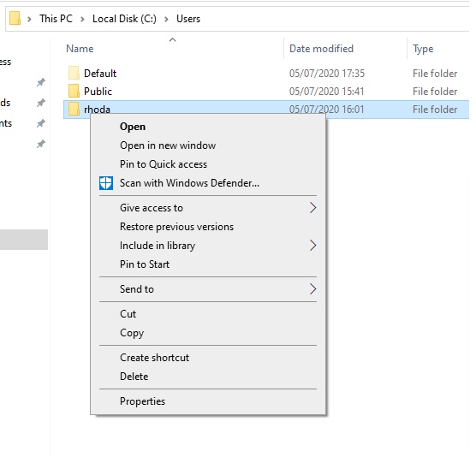Click the sidebar item ending in 'ess'

click(x=5, y=62)
